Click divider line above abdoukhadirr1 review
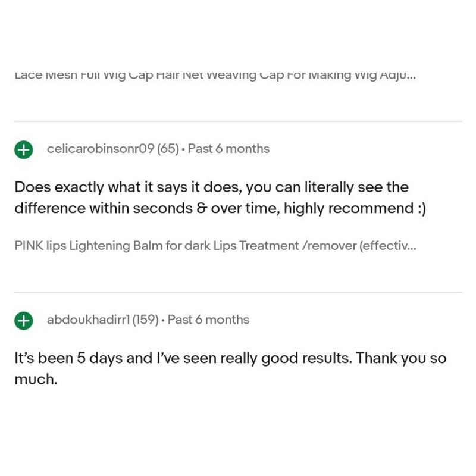This screenshot has height=476, width=476. coord(238,292)
